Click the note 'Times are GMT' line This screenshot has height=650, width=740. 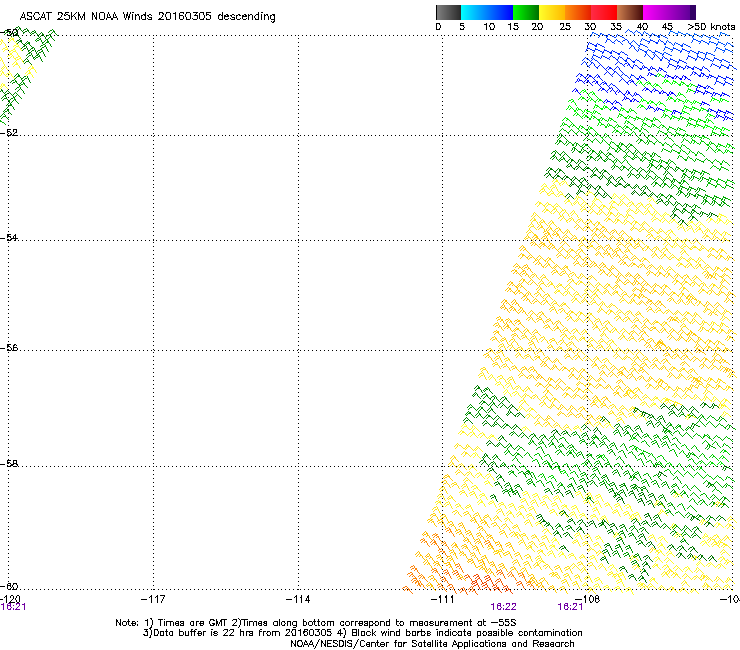pyautogui.click(x=316, y=623)
